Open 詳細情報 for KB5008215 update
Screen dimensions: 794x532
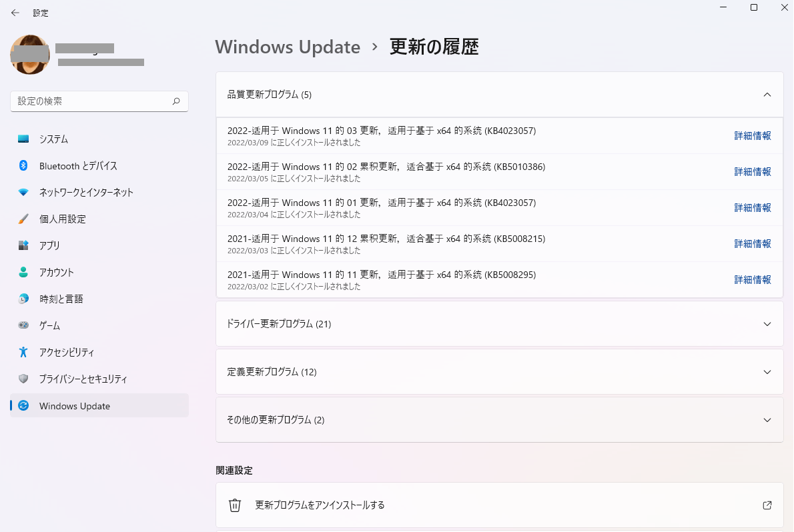[753, 243]
